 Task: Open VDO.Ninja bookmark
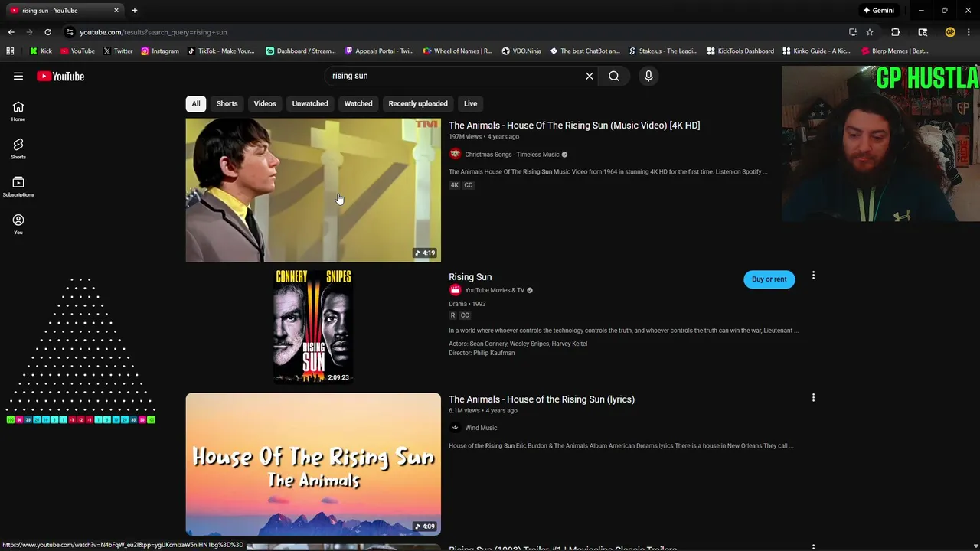pyautogui.click(x=521, y=51)
